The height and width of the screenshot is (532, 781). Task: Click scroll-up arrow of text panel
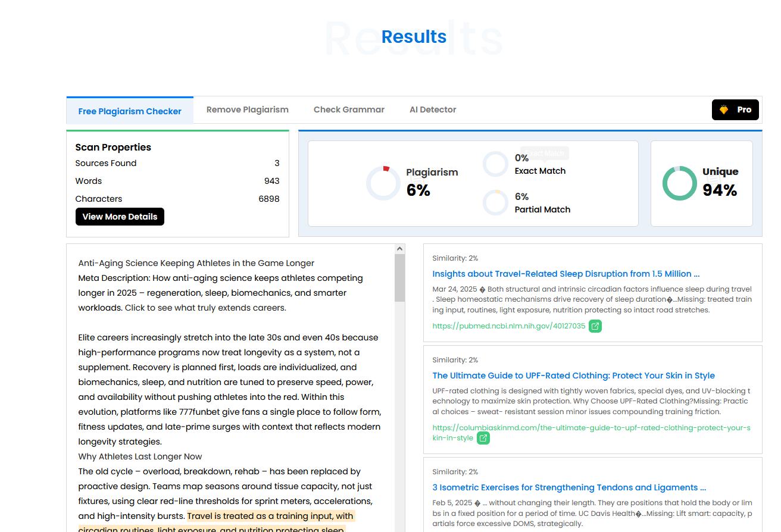click(x=400, y=249)
